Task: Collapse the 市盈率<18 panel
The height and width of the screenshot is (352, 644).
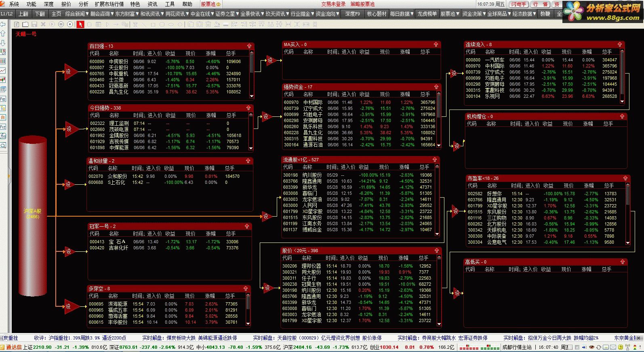Action: tap(625, 178)
